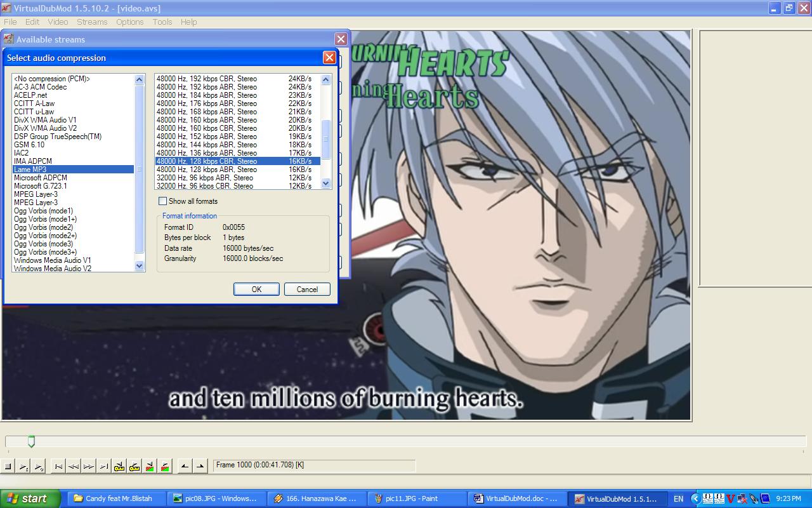Click the Windows start button
Screen dimensions: 812x508
pos(30,498)
